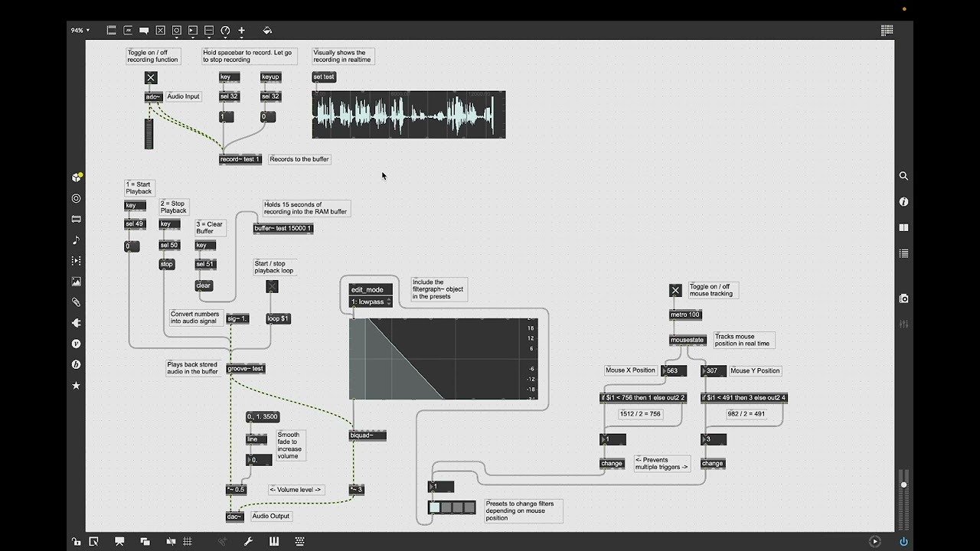
Task: Open the paperclip snippets in left sidebar
Action: click(x=76, y=302)
